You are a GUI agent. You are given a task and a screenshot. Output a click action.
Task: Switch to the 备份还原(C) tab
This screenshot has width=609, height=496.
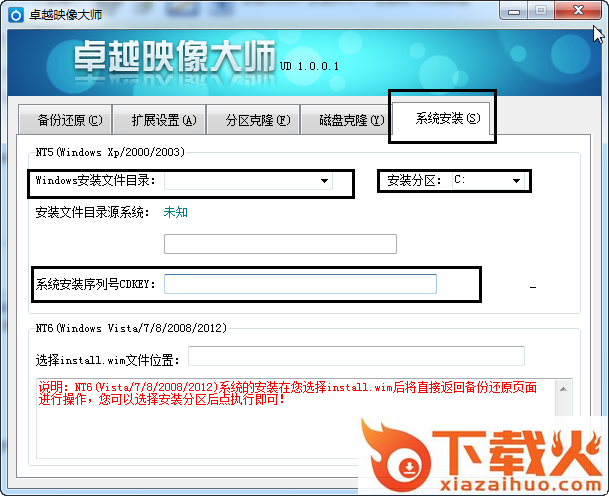point(69,120)
